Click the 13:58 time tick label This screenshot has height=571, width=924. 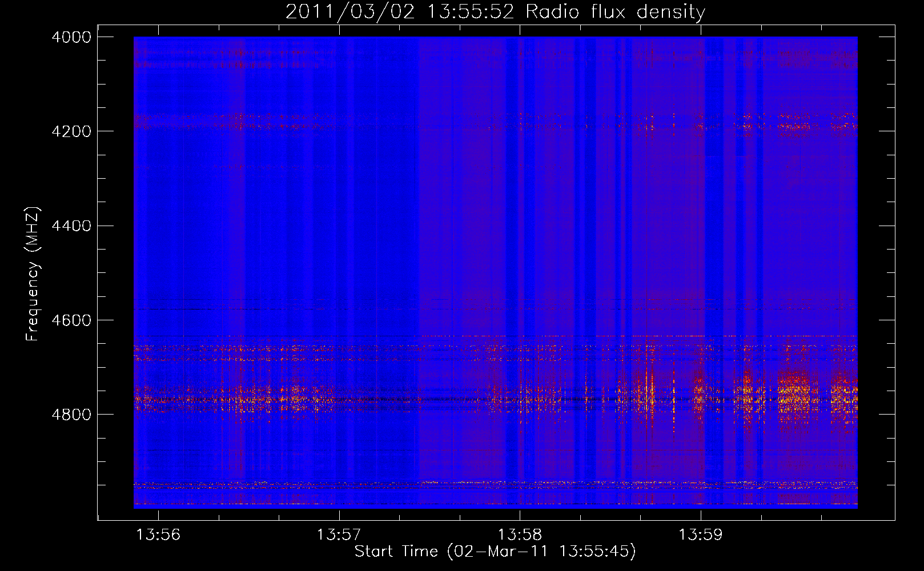520,535
